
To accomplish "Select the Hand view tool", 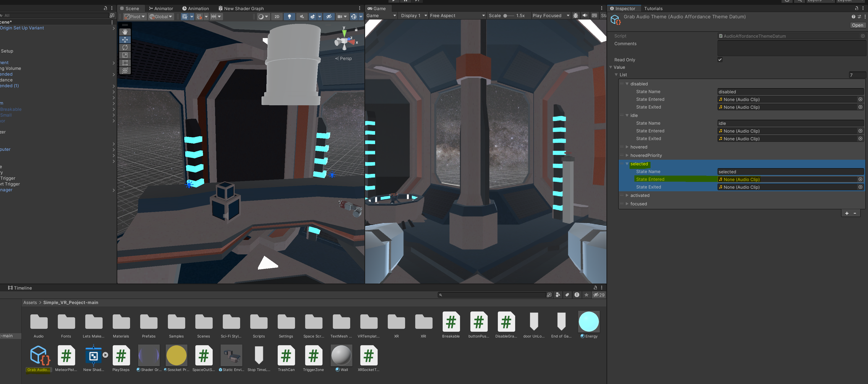I will (125, 32).
